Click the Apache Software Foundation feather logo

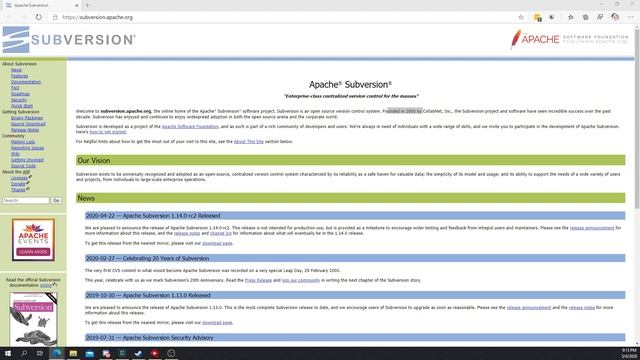(569, 39)
